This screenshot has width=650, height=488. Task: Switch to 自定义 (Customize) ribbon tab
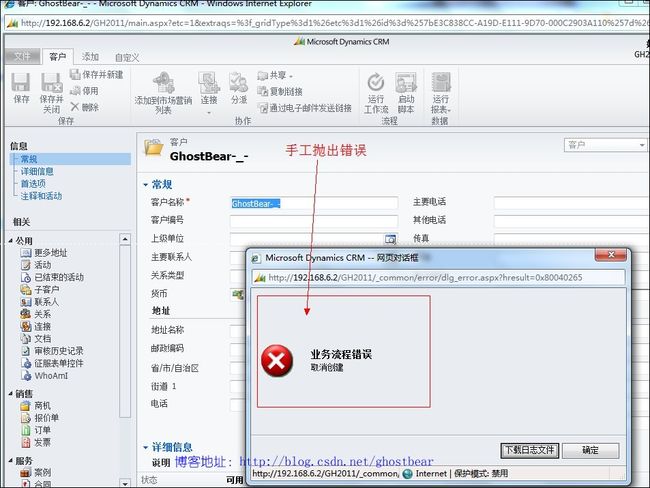(127, 58)
